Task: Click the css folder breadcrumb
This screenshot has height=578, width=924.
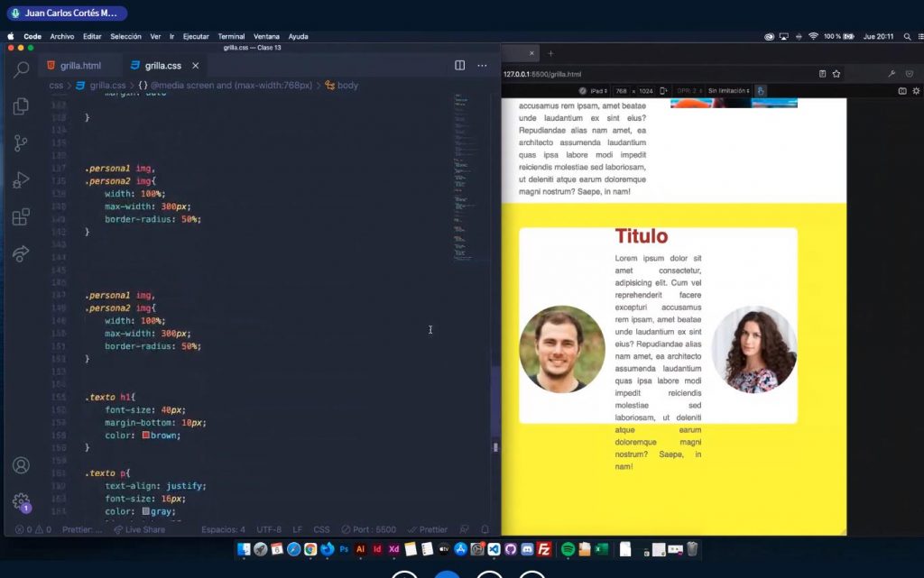Action: (x=56, y=86)
